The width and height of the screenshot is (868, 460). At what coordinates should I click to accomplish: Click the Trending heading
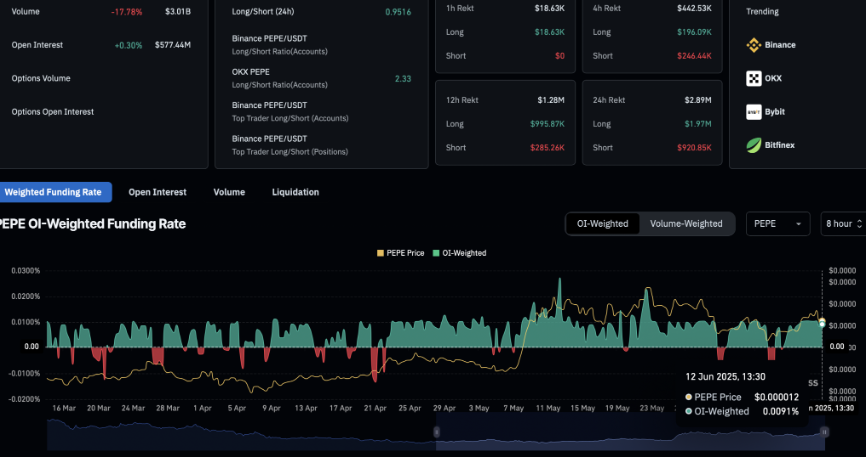pos(762,11)
